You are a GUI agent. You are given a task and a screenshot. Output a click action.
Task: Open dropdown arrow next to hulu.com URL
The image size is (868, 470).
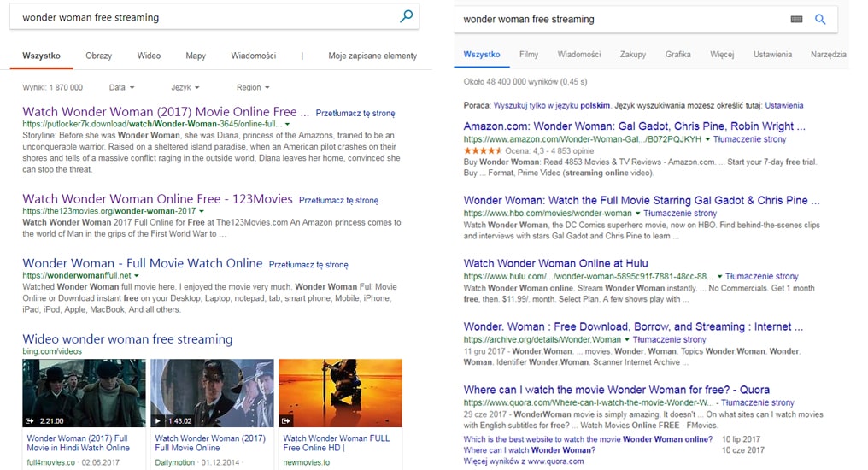coord(719,277)
